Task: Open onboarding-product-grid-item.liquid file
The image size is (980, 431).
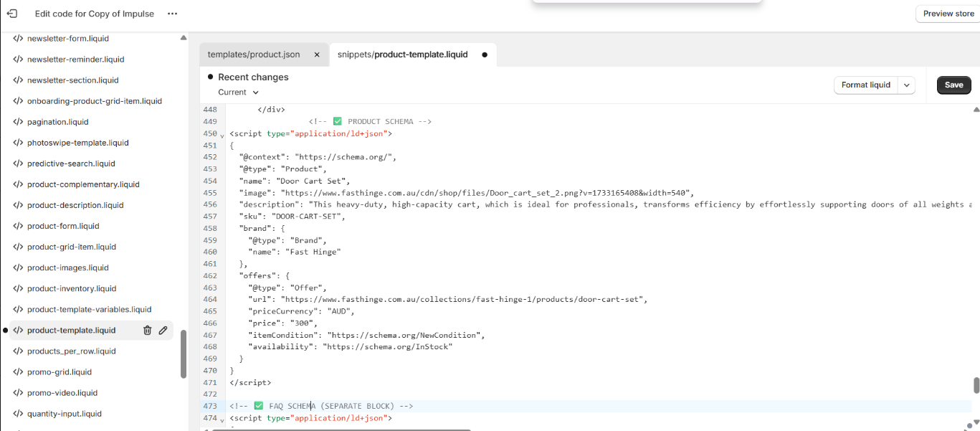Action: point(95,101)
